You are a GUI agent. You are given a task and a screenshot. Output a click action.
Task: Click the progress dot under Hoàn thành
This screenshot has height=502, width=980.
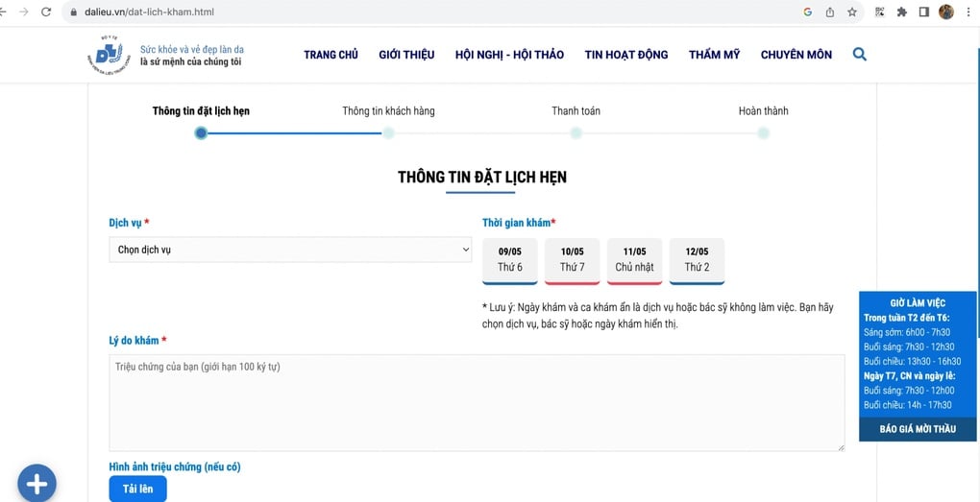[763, 133]
